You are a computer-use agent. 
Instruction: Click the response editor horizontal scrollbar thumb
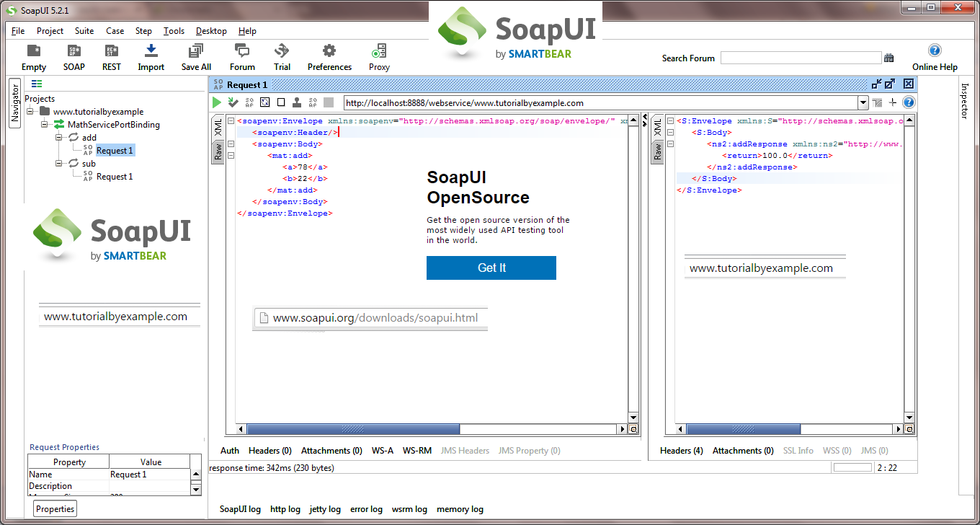(744, 429)
